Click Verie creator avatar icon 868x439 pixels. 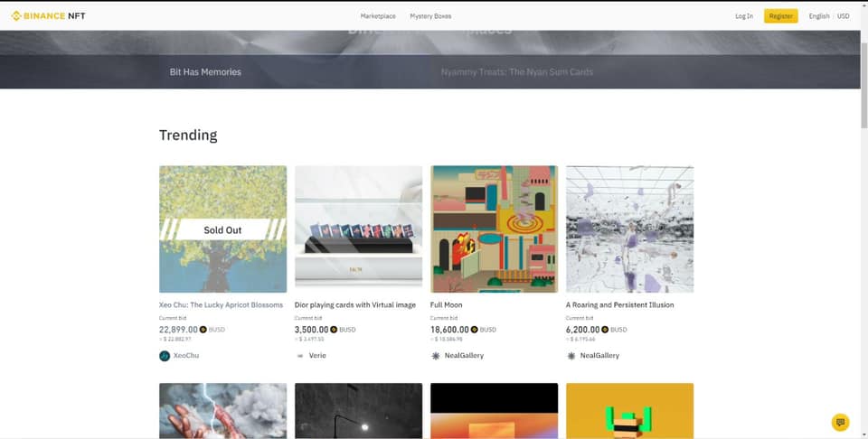point(300,356)
